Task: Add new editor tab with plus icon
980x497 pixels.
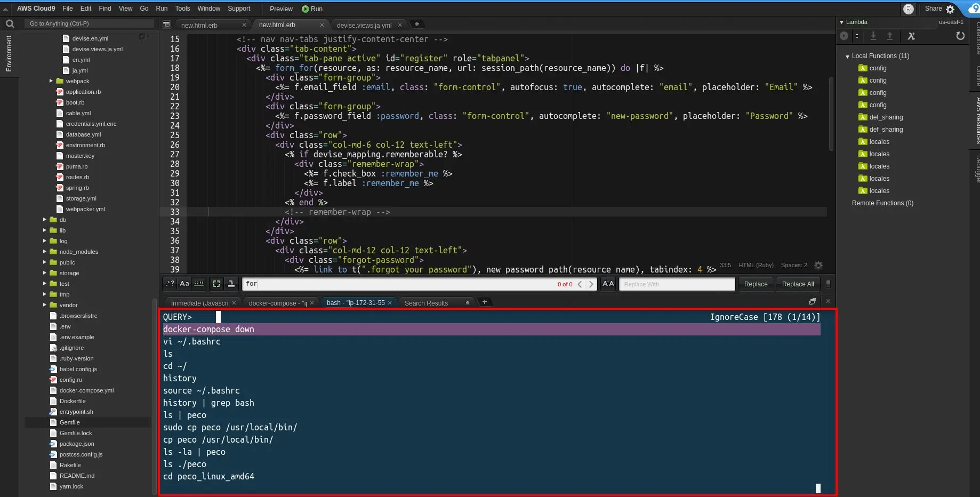Action: 417,24
